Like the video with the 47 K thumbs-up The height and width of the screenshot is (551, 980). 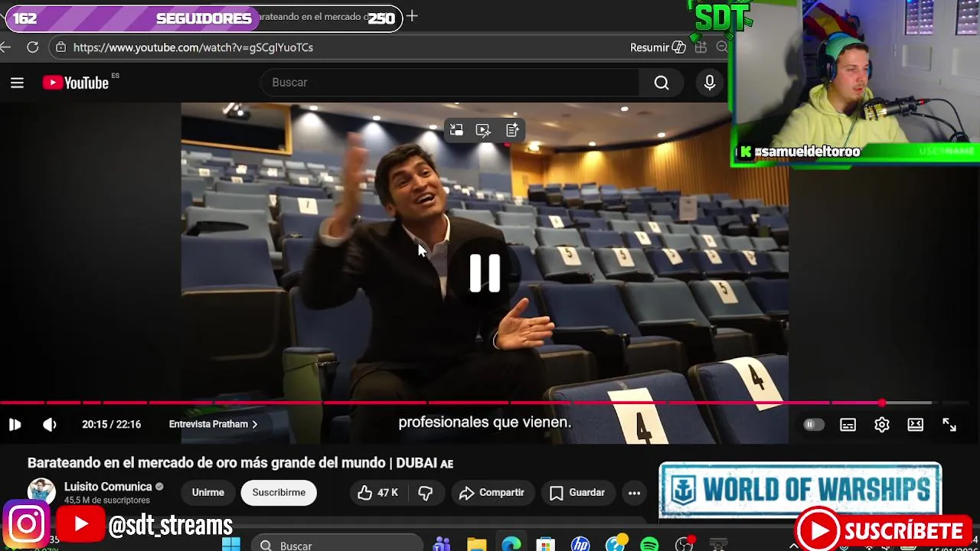pyautogui.click(x=379, y=493)
